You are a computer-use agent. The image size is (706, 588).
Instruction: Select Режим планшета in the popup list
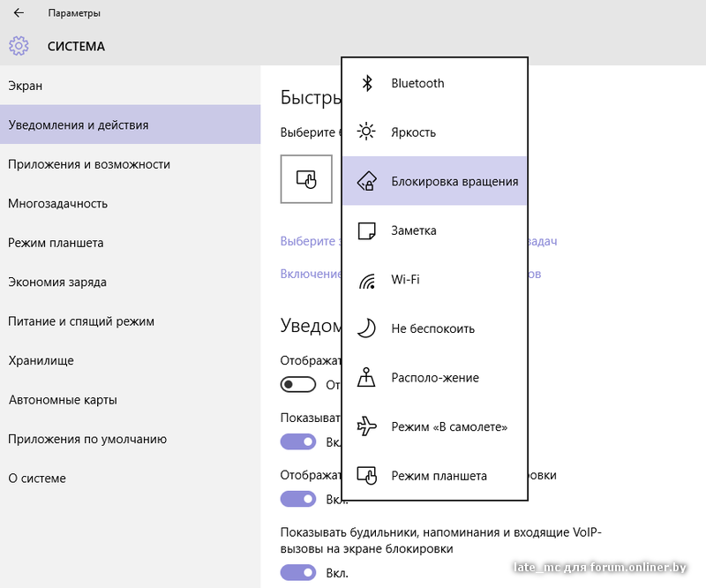(439, 476)
